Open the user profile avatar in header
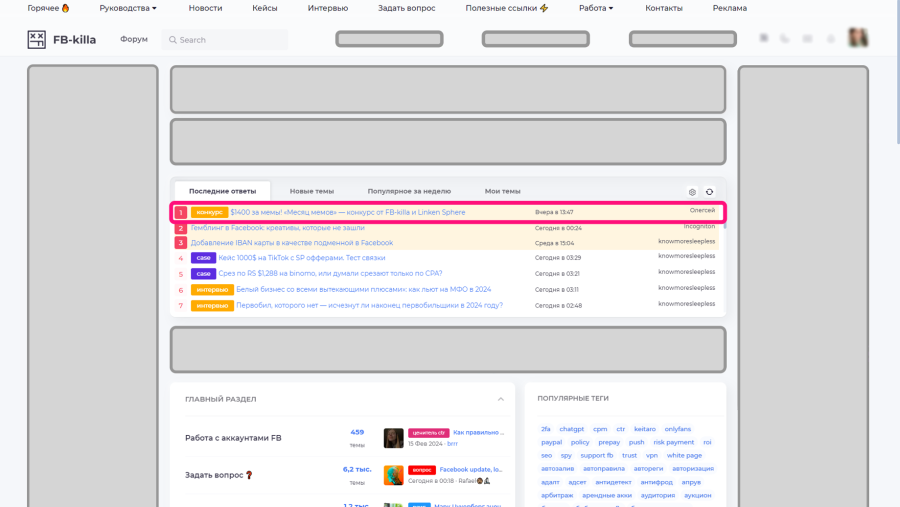 click(858, 38)
